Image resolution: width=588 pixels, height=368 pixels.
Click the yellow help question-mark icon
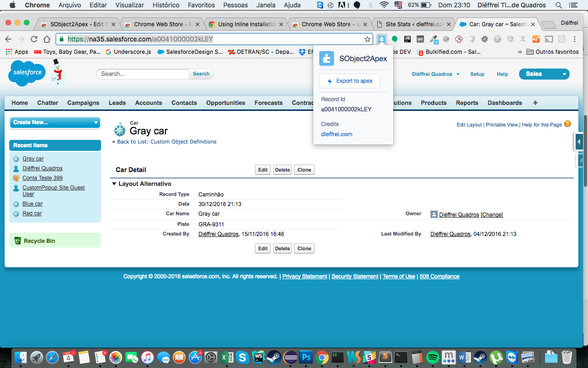(567, 124)
